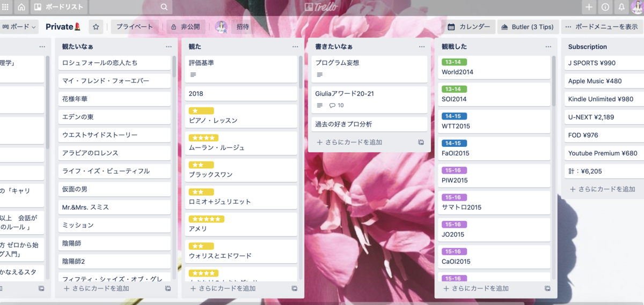Open the 観たいなぁ list menu dots

pyautogui.click(x=169, y=47)
